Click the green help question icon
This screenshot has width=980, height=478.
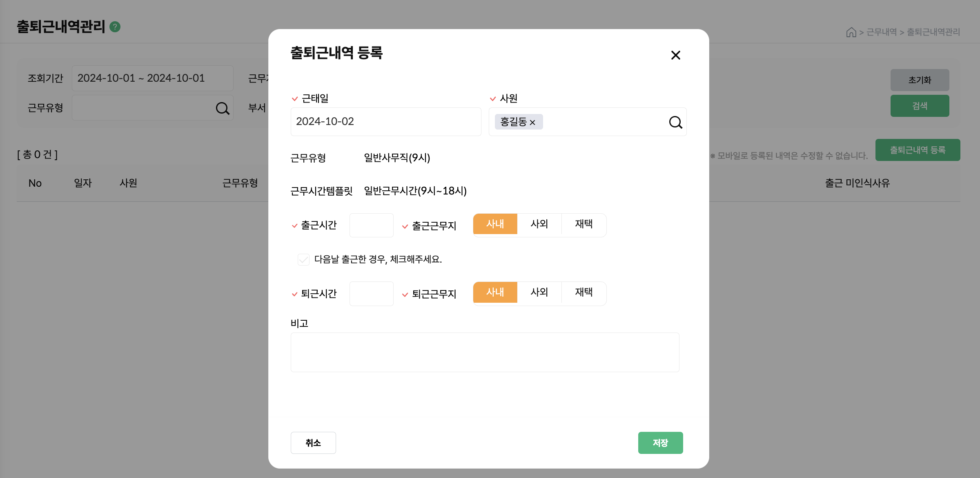click(x=115, y=27)
